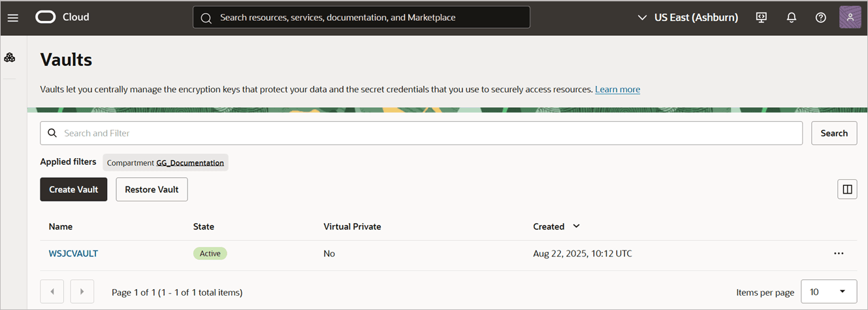Open the Items per page dropdown

pyautogui.click(x=829, y=292)
